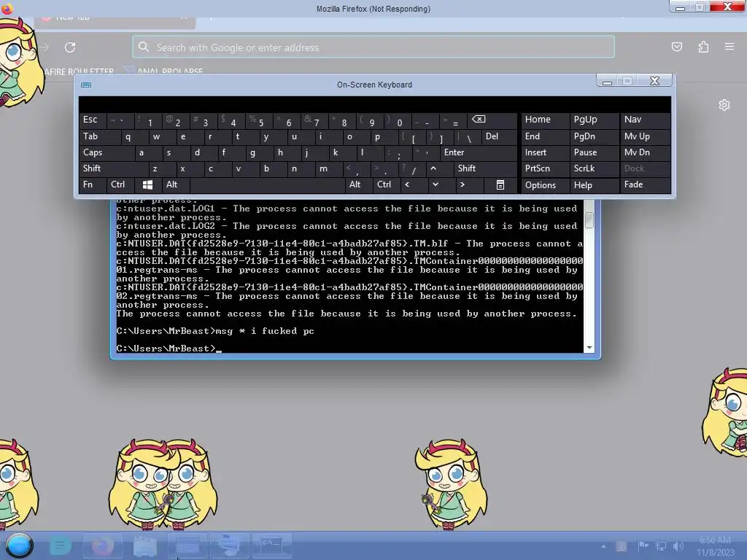
Task: Open the command prompt taskbar button
Action: 271,545
